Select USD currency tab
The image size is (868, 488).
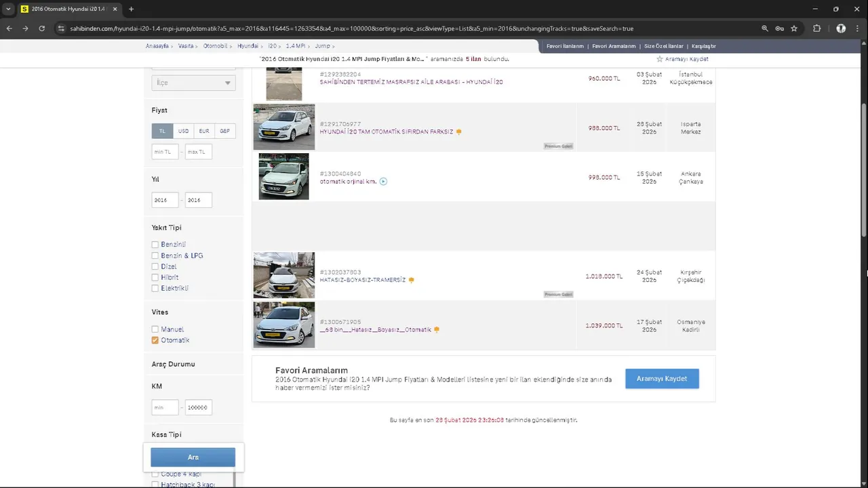[x=183, y=131]
